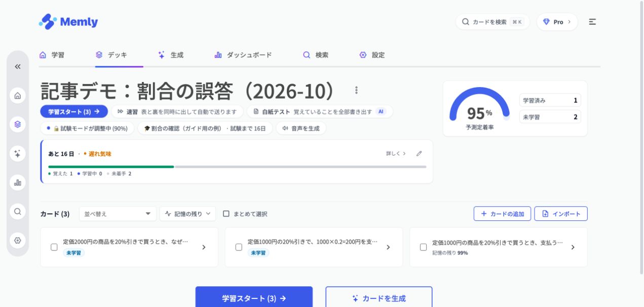This screenshot has height=307, width=644.
Task: Start 速習 auto-advance mode
Action: point(177,111)
